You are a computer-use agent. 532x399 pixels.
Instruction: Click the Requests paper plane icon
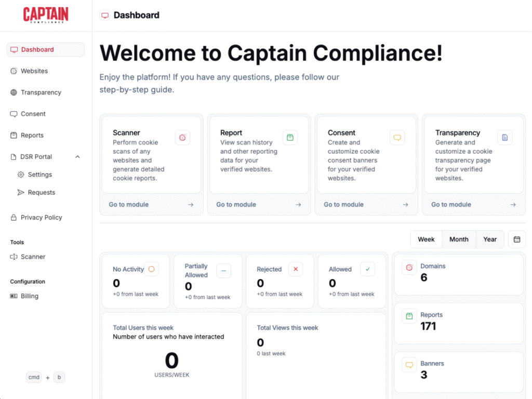click(21, 192)
